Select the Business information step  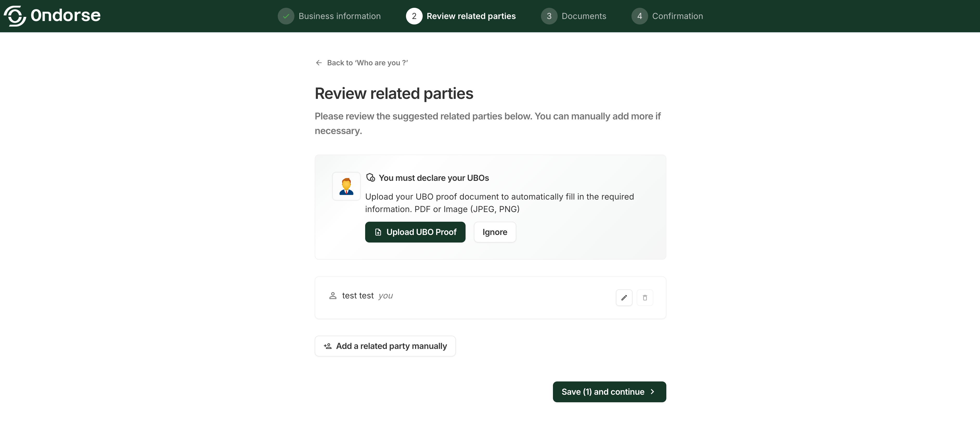[x=339, y=16]
